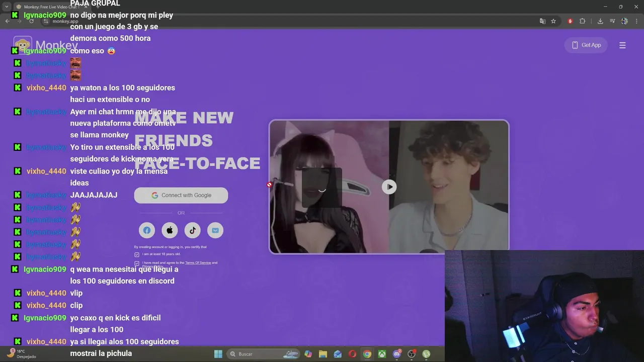This screenshot has width=644, height=362.
Task: Play the promo video of two people
Action: point(389,187)
